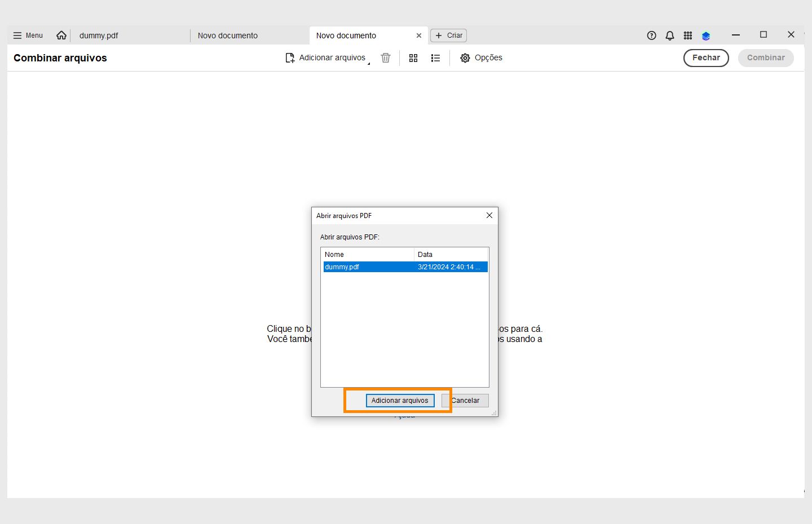Screen dimensions: 812x524
Task: Go to the Home icon
Action: (61, 35)
